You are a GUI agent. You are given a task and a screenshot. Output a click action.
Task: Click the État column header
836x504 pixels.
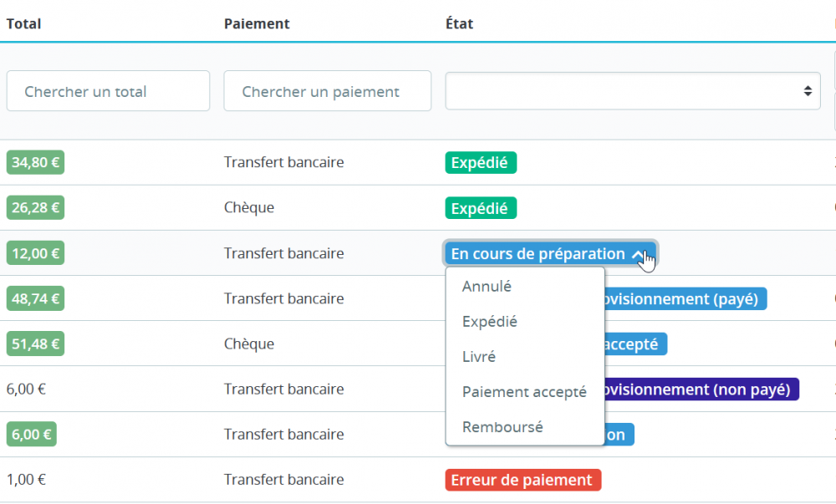459,23
